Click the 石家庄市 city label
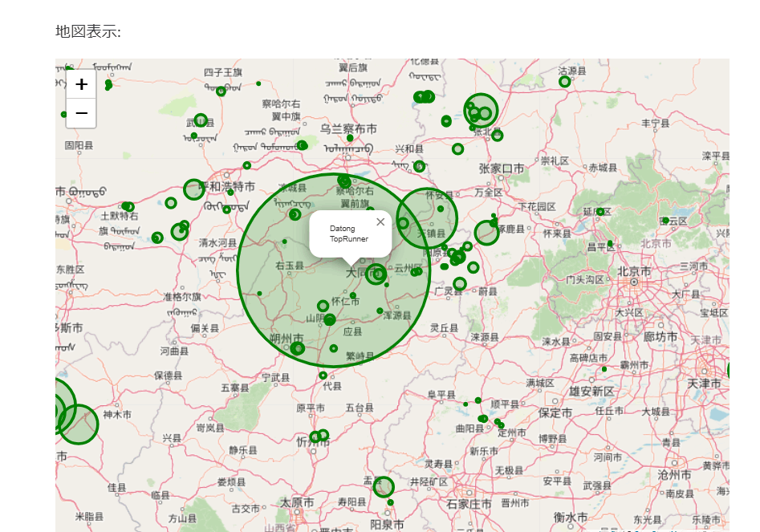760x532 pixels. click(x=469, y=505)
